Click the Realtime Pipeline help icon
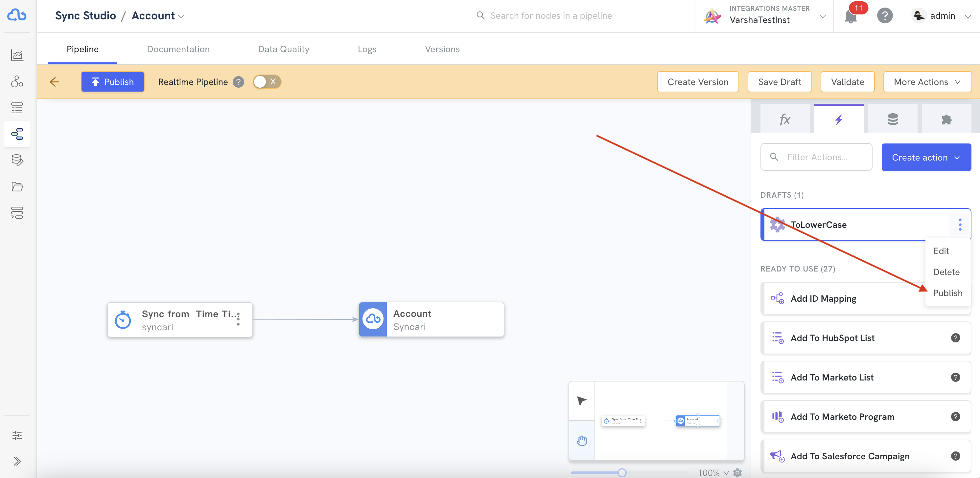 tap(239, 82)
